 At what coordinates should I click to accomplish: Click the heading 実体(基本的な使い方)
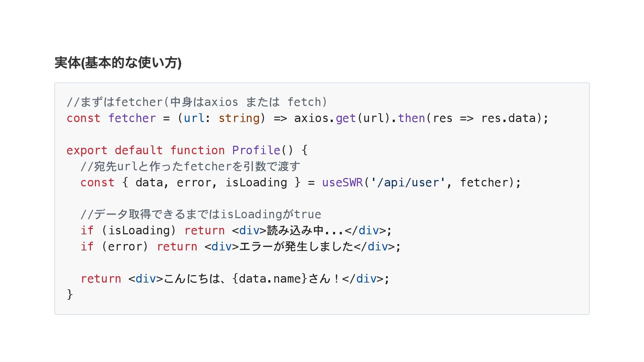click(x=118, y=63)
